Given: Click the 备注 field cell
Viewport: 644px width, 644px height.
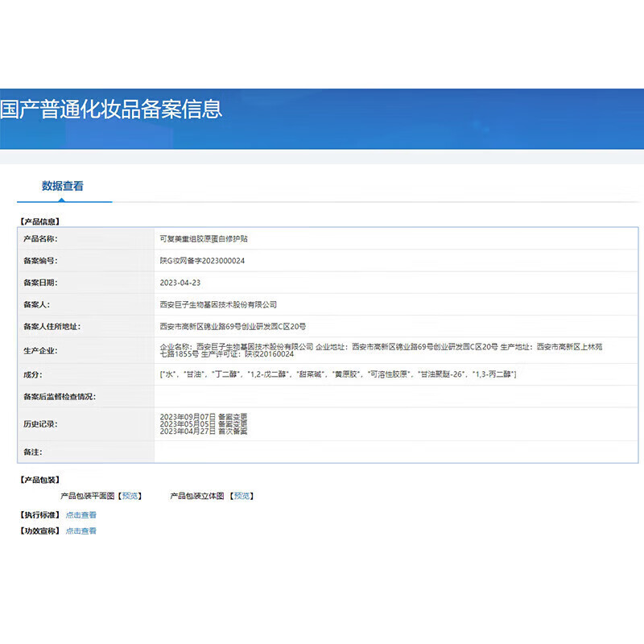Looking at the screenshot, I should point(322,452).
